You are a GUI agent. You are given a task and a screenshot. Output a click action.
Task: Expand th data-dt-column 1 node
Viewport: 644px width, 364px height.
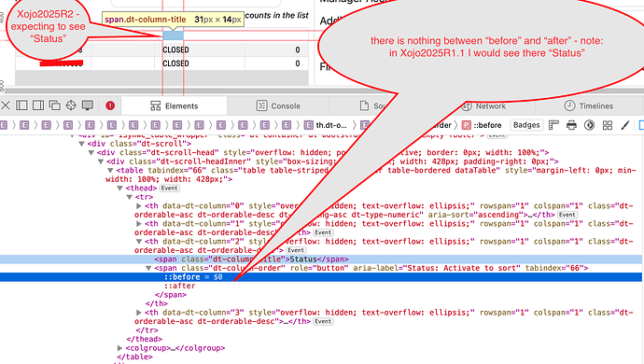(139, 224)
